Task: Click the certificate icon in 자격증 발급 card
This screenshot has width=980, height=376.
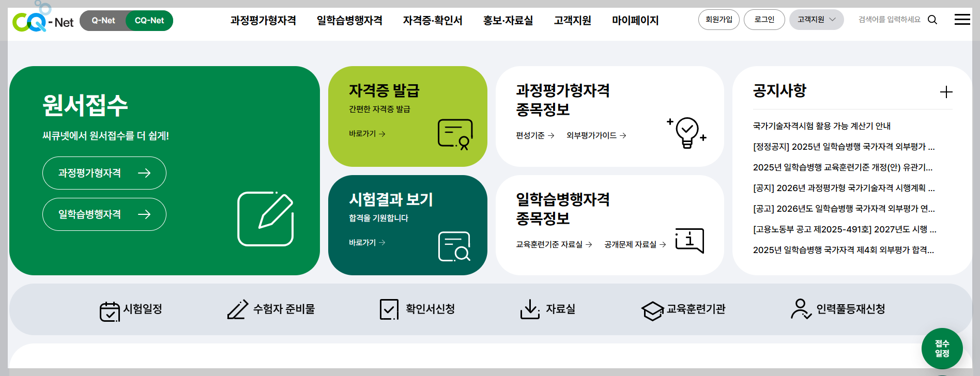Action: pos(455,134)
